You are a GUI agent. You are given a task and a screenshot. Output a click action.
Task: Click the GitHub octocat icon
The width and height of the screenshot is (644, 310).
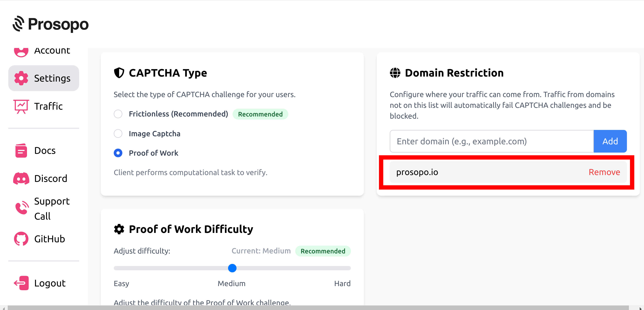coord(21,239)
